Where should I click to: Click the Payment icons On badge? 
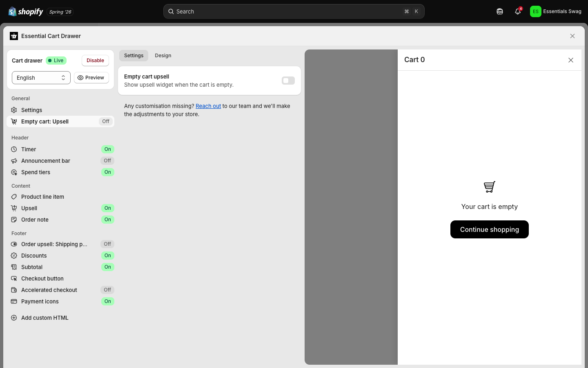point(107,301)
